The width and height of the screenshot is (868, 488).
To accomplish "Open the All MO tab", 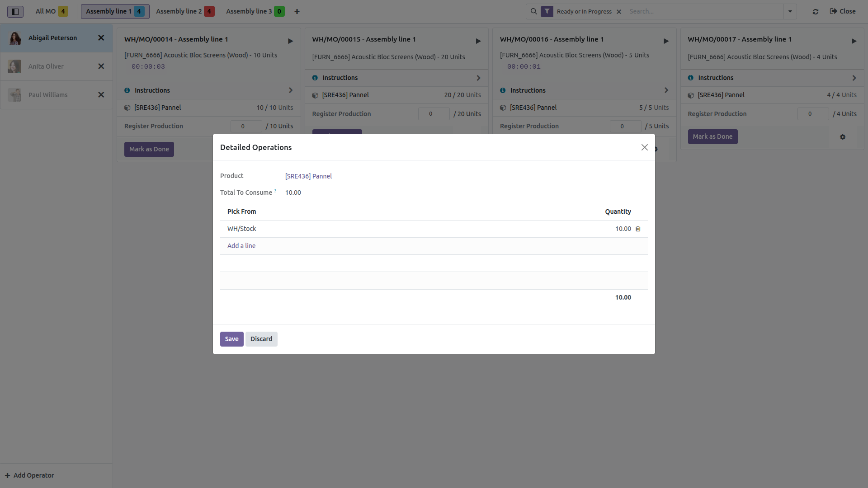I will [52, 11].
